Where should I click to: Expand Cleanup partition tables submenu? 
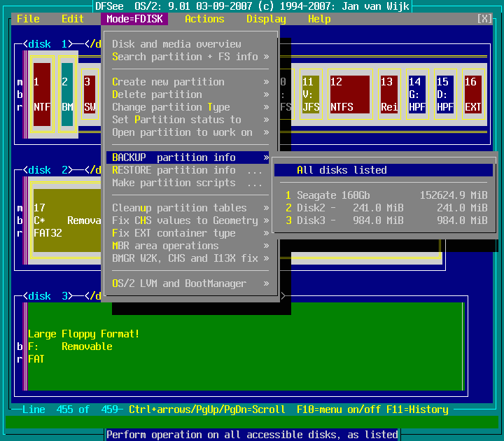tap(189, 208)
